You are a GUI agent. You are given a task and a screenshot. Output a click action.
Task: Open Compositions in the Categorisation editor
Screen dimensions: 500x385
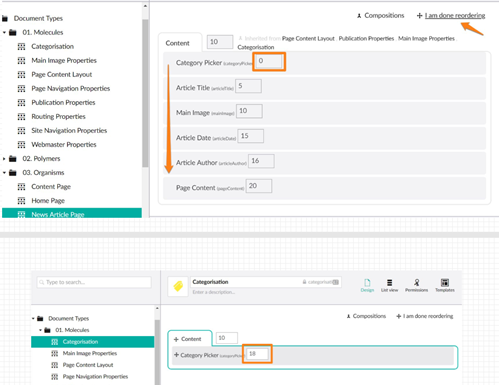click(x=369, y=316)
